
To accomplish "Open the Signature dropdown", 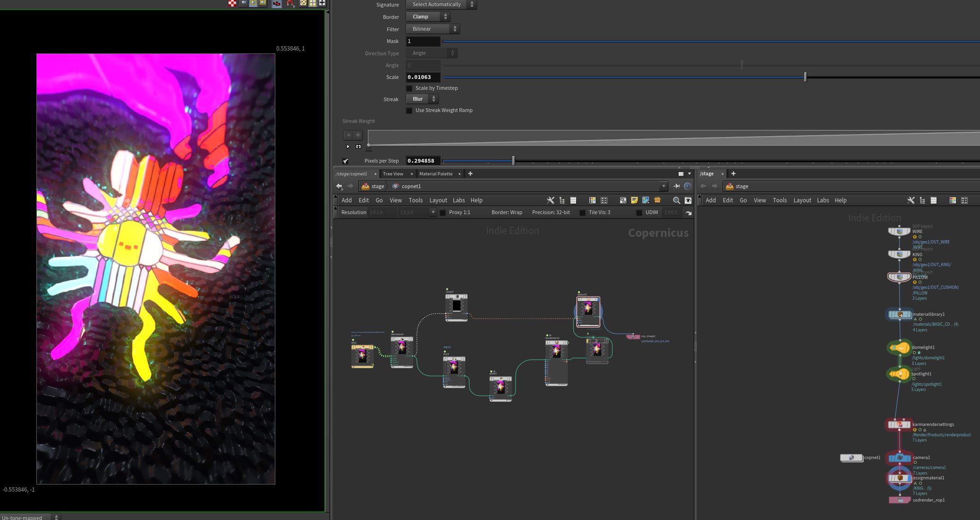I will coord(441,4).
